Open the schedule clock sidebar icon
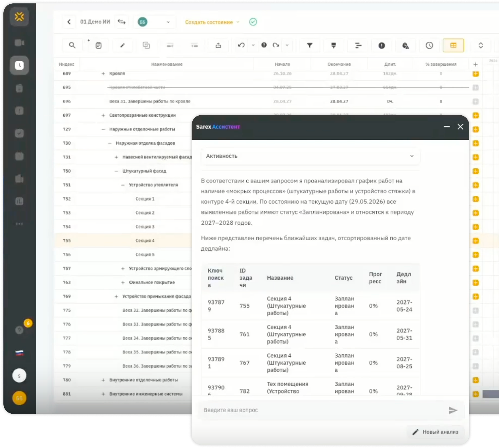 19,65
